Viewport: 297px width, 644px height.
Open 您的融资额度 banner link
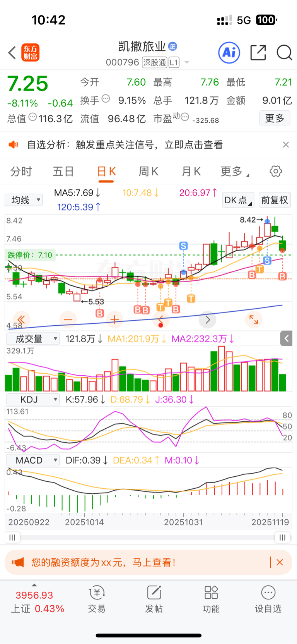(103, 562)
